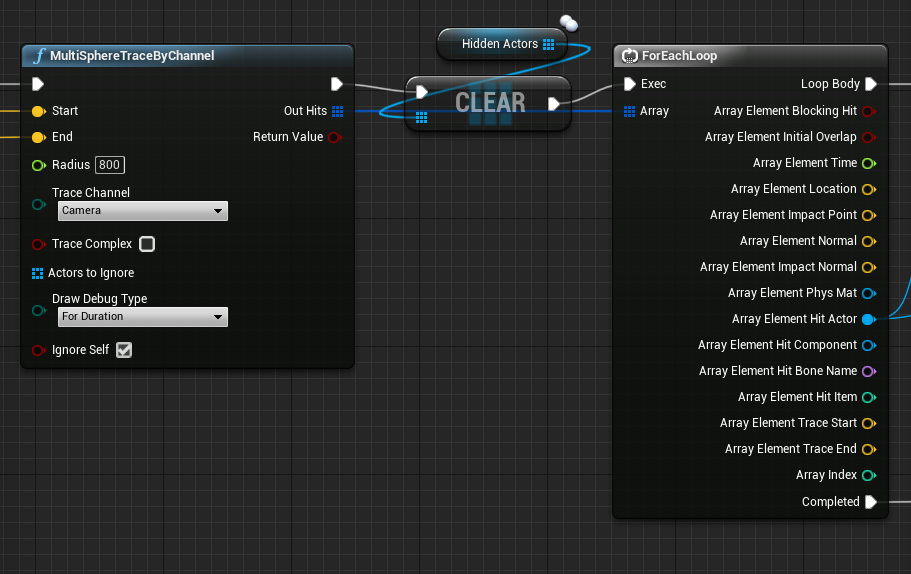Click the Draw Debug Type pin
Viewport: 911px width, 574px height.
[x=38, y=310]
